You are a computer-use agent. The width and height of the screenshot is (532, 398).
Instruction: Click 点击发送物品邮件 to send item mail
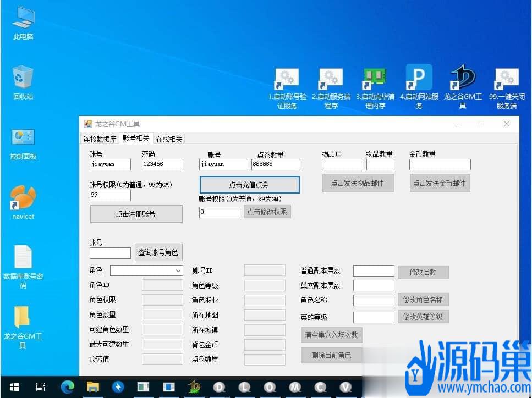pos(358,183)
